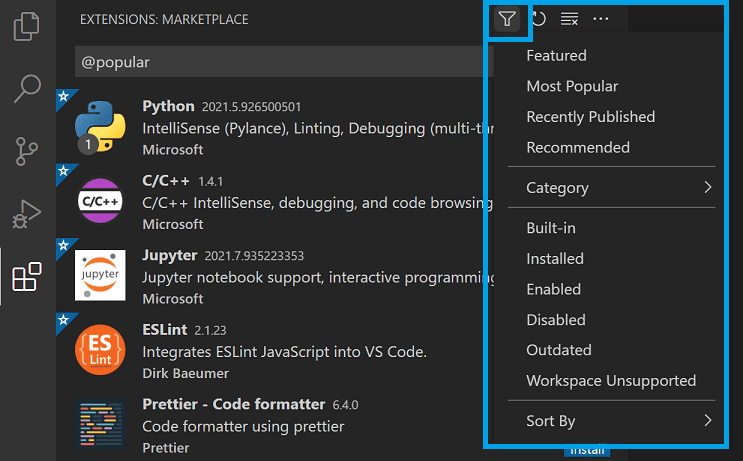Click 'Code formatter using prettier' description
The width and height of the screenshot is (743, 461).
(x=243, y=426)
